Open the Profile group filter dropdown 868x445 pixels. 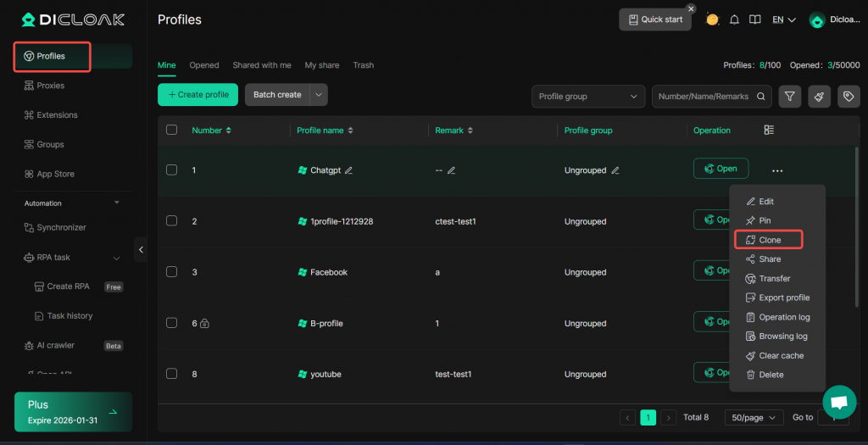pos(587,96)
